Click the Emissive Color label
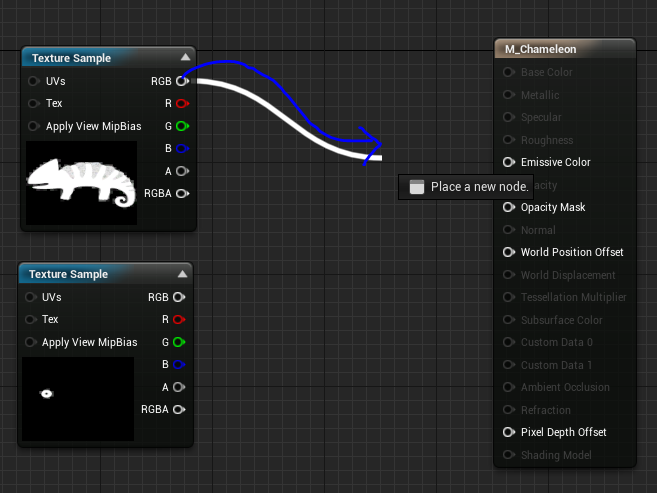 556,162
